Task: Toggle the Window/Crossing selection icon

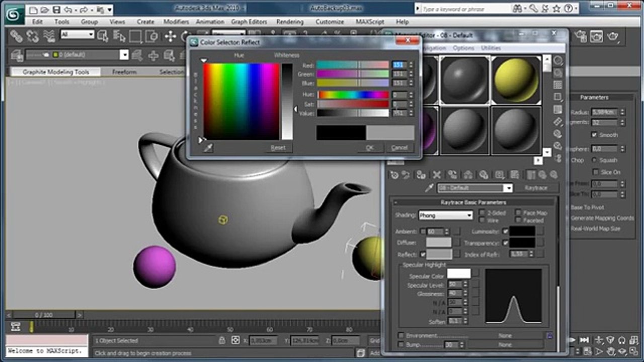Action: pos(151,36)
